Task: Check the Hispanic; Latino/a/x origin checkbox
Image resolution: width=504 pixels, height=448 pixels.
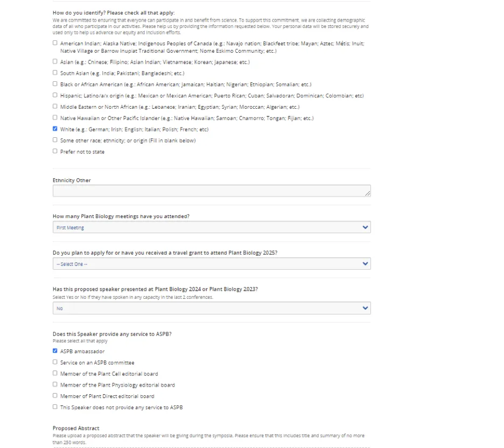Action: (x=55, y=95)
